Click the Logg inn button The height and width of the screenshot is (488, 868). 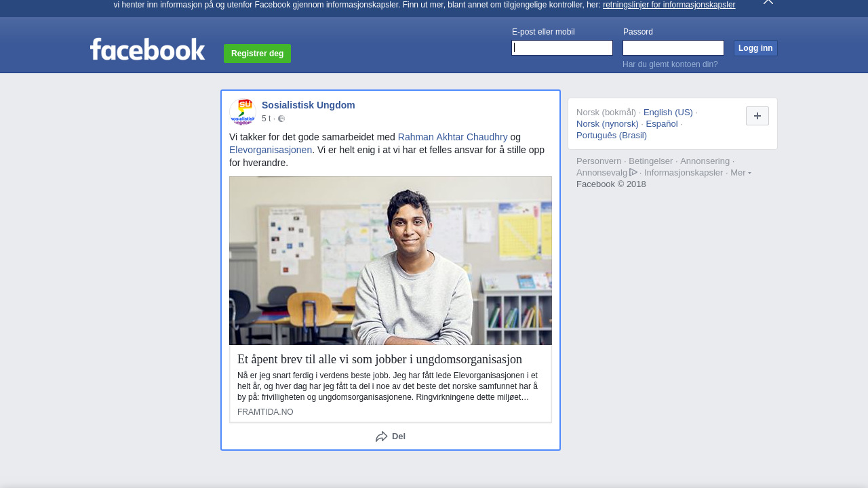755,48
